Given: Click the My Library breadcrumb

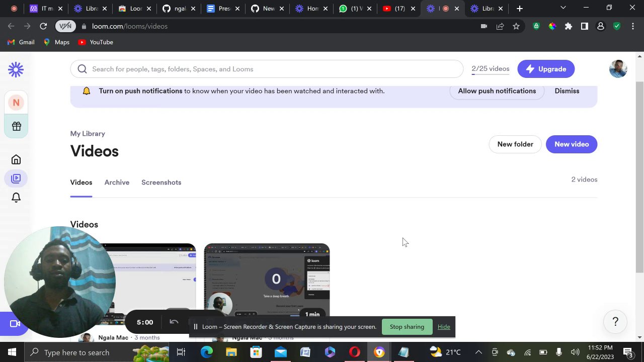Looking at the screenshot, I should pos(88,134).
